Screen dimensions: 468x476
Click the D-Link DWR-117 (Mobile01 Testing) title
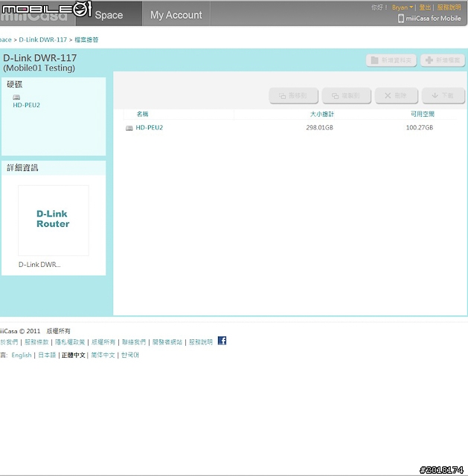(39, 62)
